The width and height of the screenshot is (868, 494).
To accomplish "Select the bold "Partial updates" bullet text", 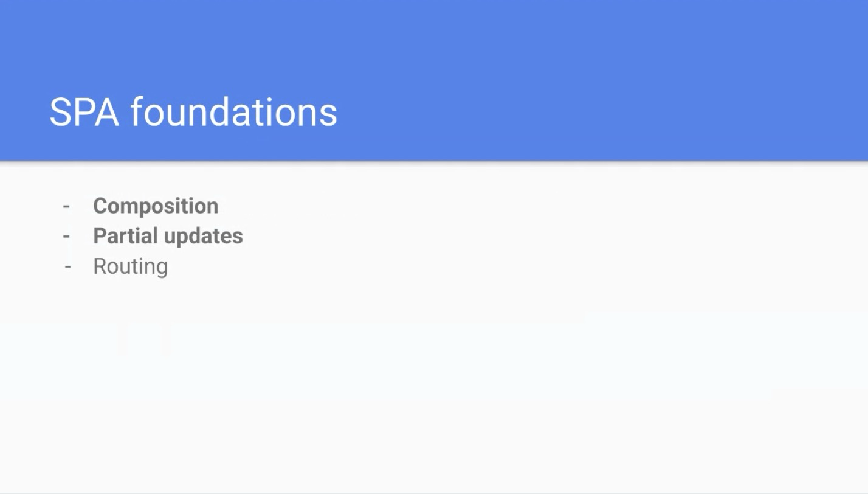I will pos(168,235).
